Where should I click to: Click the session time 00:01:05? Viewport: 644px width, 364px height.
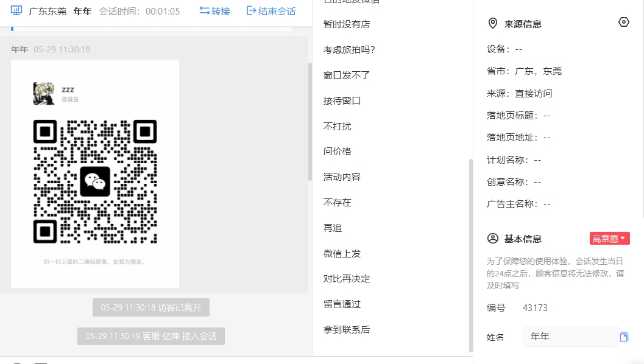163,12
